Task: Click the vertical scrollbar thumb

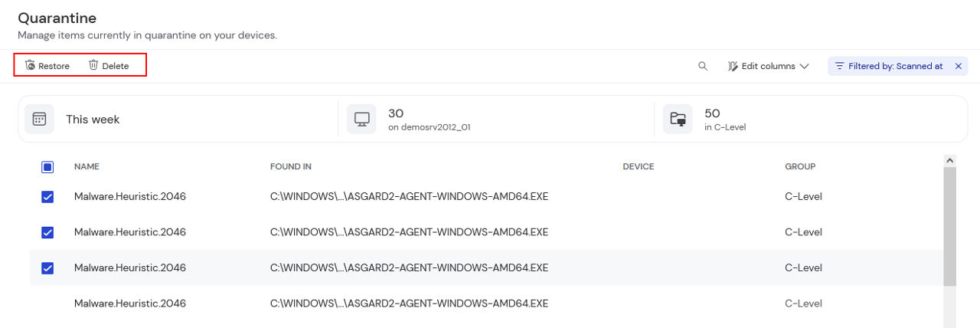Action: 950,226
